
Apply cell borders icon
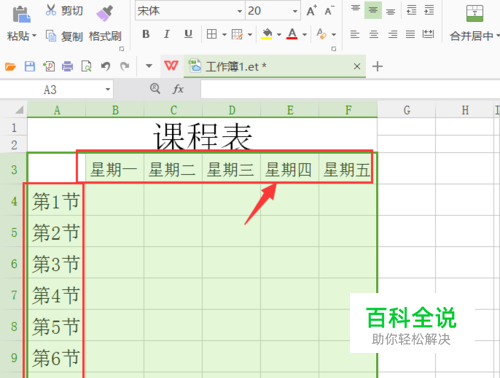(212, 34)
